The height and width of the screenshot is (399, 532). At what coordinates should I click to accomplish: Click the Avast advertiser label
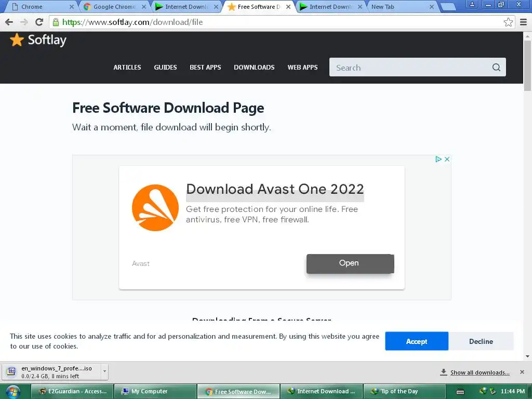coord(140,263)
